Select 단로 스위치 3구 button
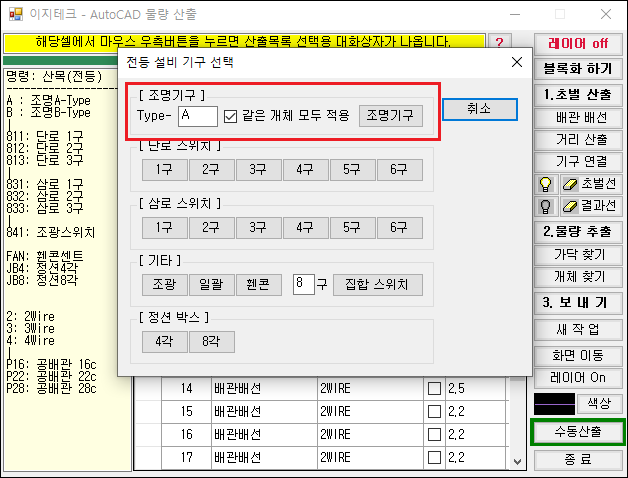Image resolution: width=628 pixels, height=478 pixels. click(x=259, y=169)
